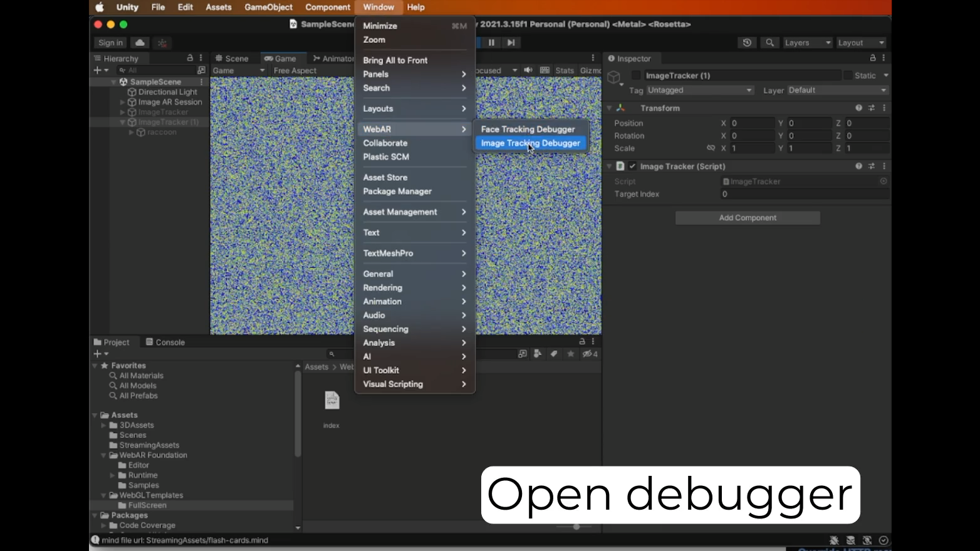Collapse the SampleScene tree
This screenshot has width=980, height=551.
point(114,82)
